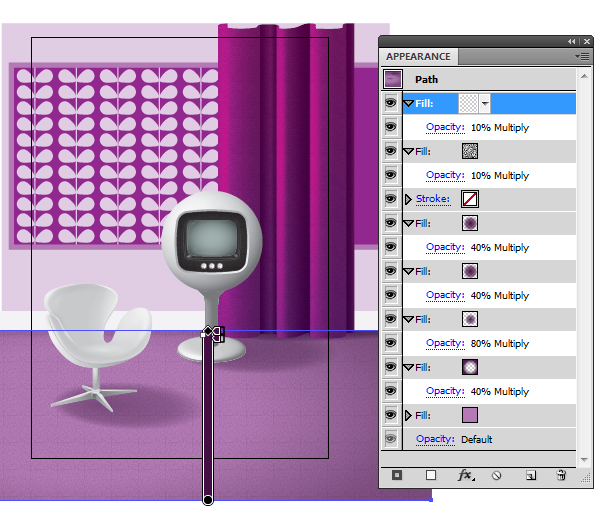Screen dimensions: 599x520
Task: Collapse the sixth Fill with the radial swatch
Action: (x=408, y=368)
